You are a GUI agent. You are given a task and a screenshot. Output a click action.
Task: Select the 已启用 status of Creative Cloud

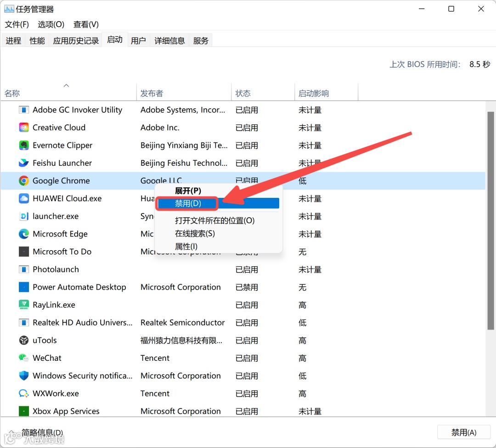click(247, 128)
